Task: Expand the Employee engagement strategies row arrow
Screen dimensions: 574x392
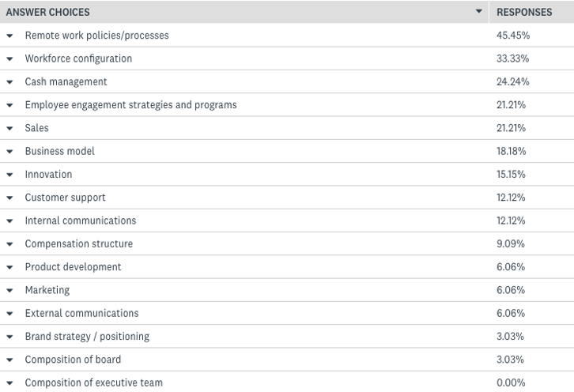Action: point(9,105)
